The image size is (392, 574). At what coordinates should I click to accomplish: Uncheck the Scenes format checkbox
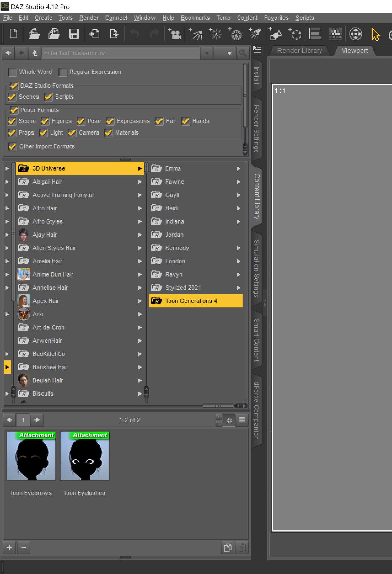tap(12, 97)
